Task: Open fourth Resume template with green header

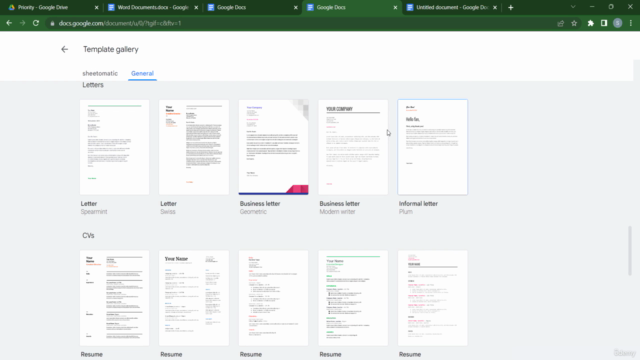Action: point(353,298)
